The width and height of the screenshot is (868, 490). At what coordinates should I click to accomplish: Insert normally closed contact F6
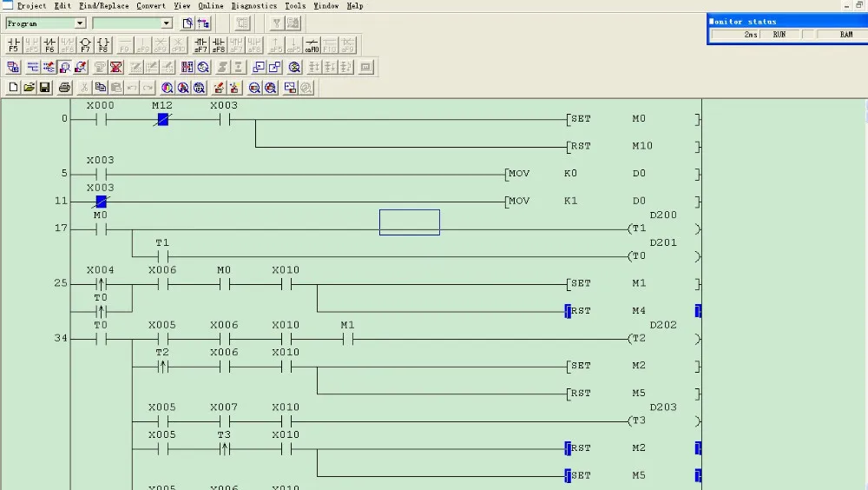[x=49, y=45]
